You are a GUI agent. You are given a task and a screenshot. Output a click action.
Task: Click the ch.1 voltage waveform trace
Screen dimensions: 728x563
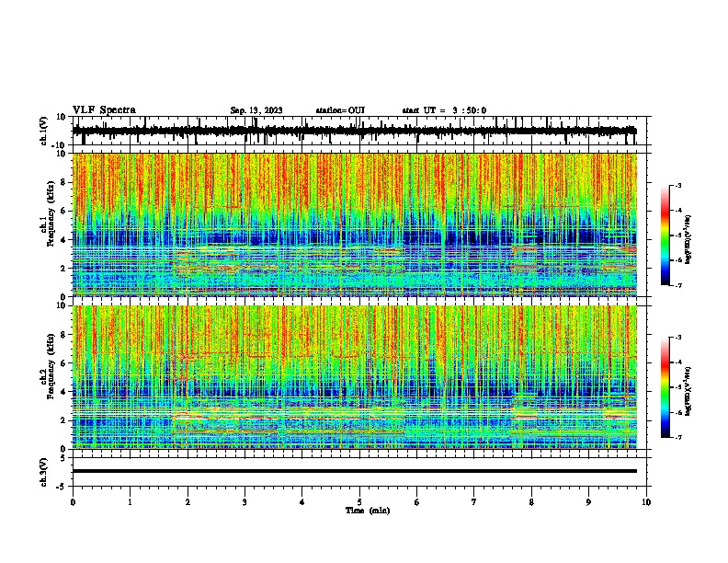click(x=354, y=131)
